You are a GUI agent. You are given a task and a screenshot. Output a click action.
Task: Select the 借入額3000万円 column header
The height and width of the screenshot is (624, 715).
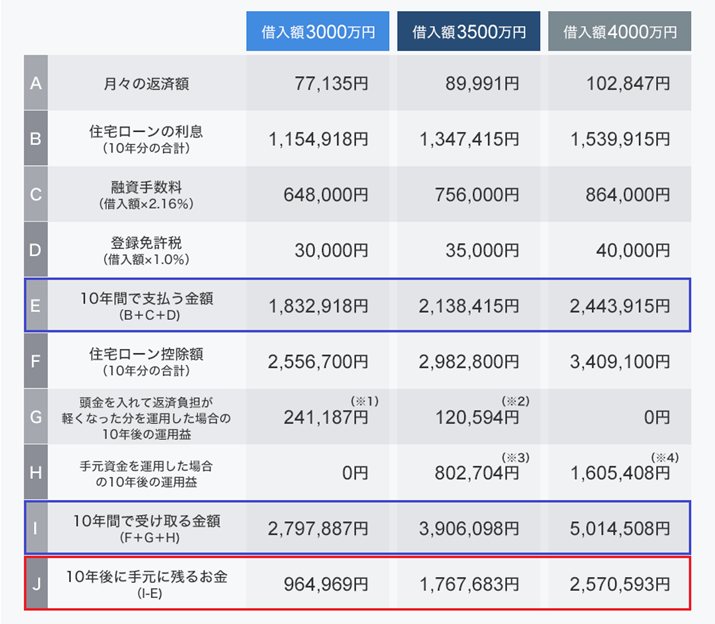316,31
